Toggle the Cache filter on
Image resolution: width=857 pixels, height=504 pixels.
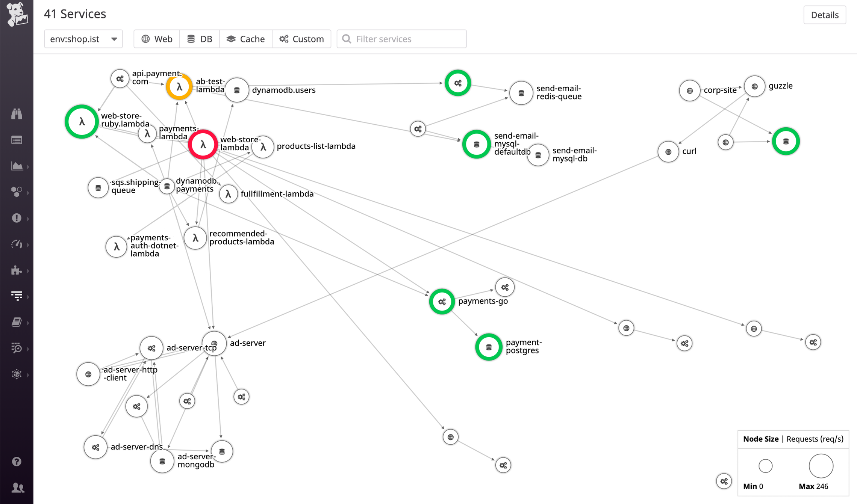pos(245,39)
